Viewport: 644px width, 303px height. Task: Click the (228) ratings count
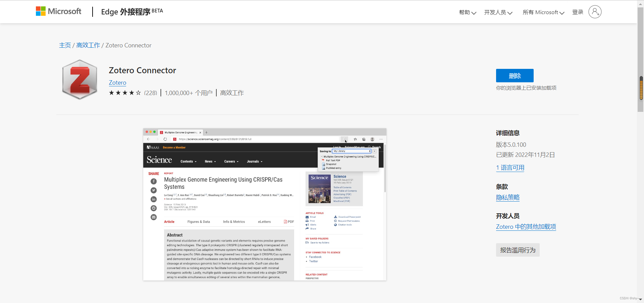point(151,93)
